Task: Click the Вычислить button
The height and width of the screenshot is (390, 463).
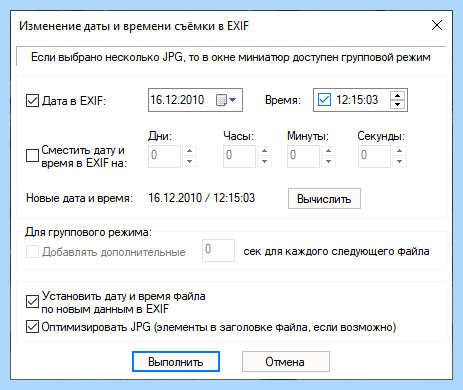Action: point(324,199)
